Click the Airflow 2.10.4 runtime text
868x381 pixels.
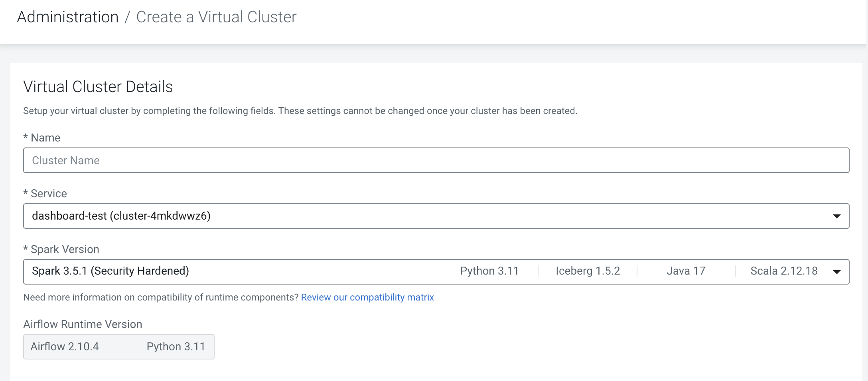[65, 347]
